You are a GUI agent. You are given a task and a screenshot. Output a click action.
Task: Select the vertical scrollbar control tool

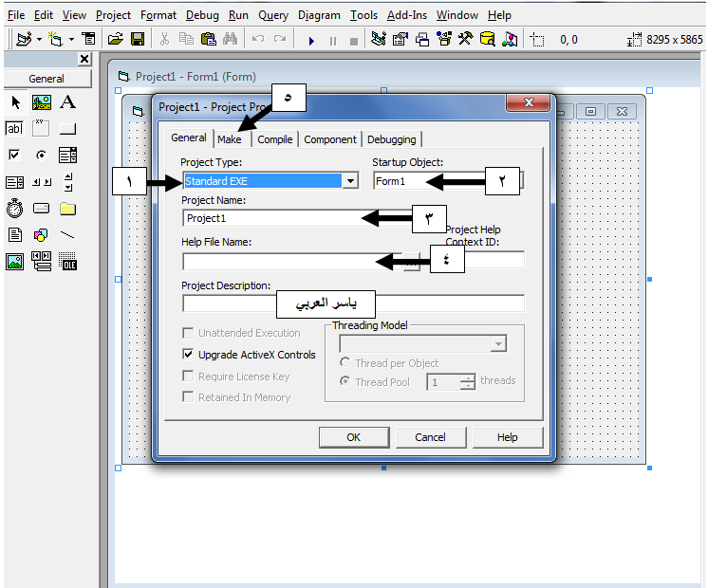coord(67,182)
